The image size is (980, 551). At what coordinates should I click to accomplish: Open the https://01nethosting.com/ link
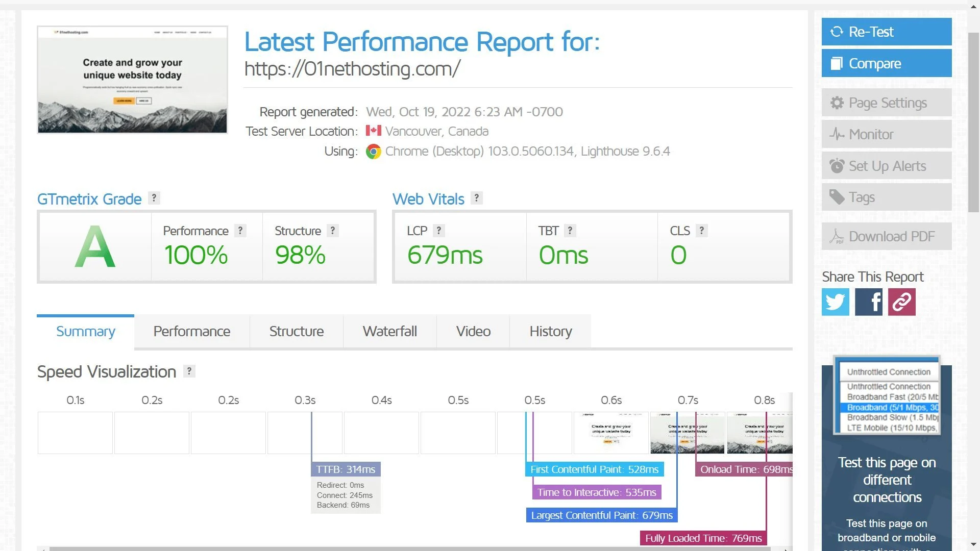(x=352, y=69)
